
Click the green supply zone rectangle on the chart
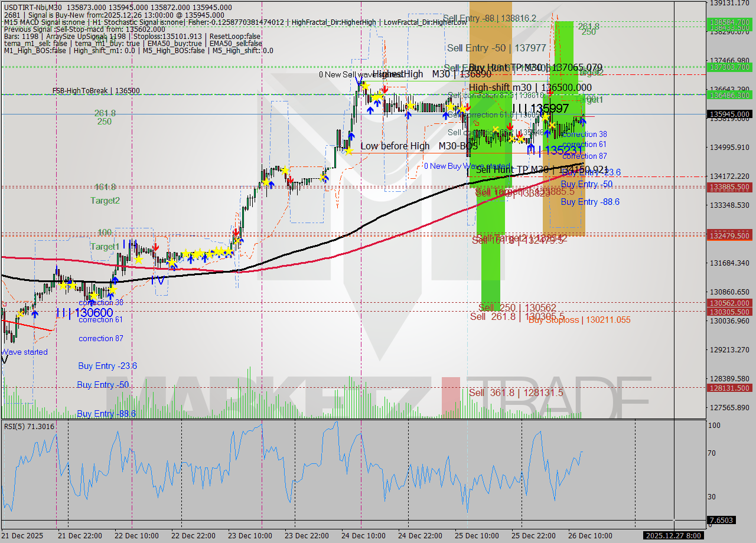pos(490,236)
